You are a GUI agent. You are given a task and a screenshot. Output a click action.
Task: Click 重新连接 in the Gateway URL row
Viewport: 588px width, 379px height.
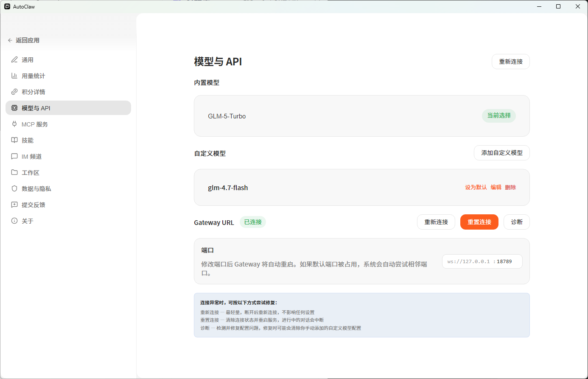point(436,222)
